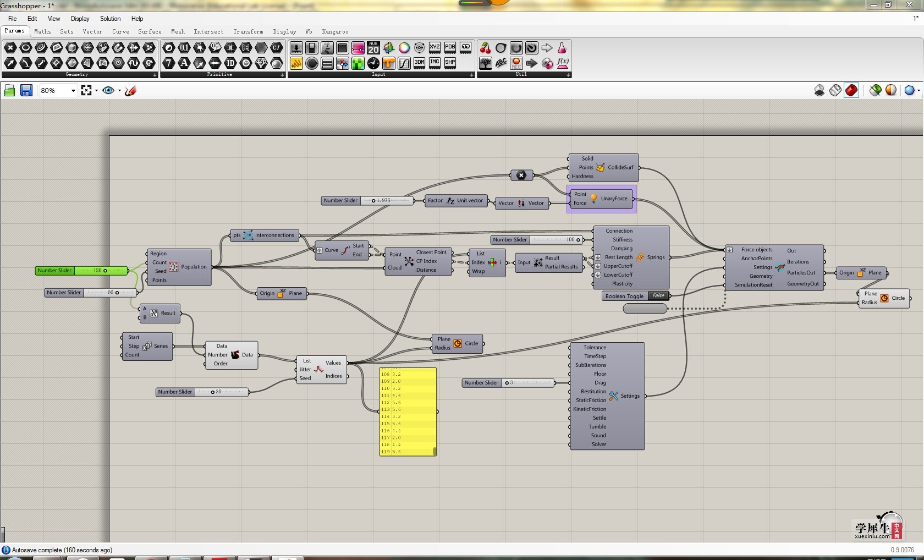Save the document with the floppy disk icon
924x560 pixels.
click(26, 90)
